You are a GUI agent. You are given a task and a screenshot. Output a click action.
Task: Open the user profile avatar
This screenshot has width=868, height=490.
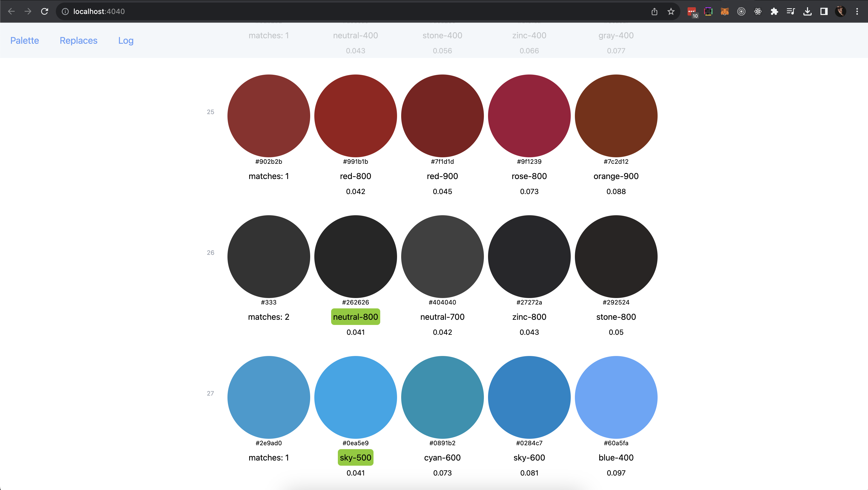click(840, 11)
